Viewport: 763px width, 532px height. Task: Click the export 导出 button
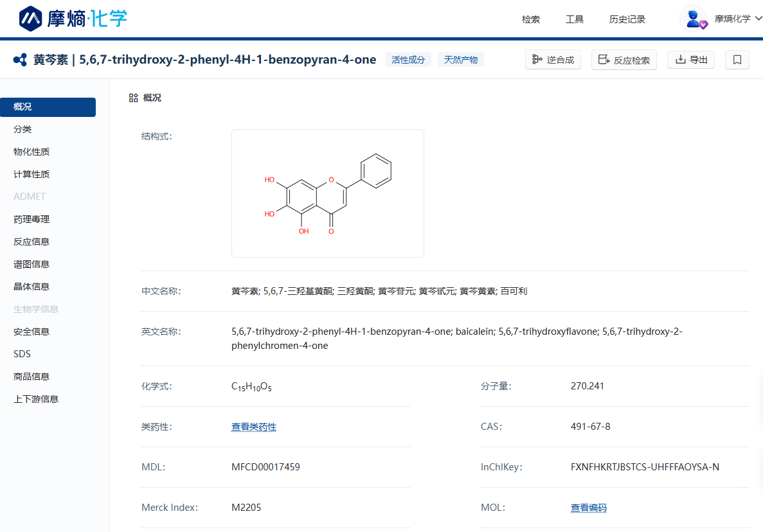pos(691,60)
